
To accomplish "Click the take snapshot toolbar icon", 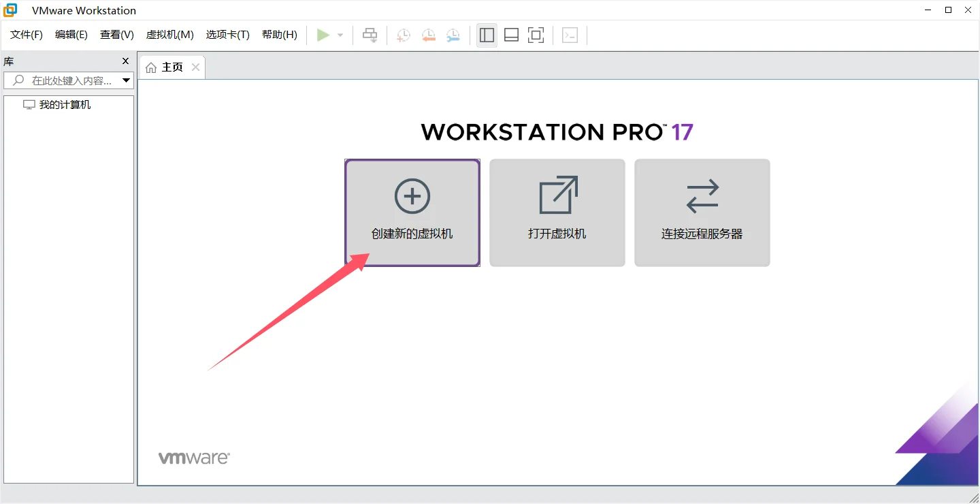I will coord(404,35).
